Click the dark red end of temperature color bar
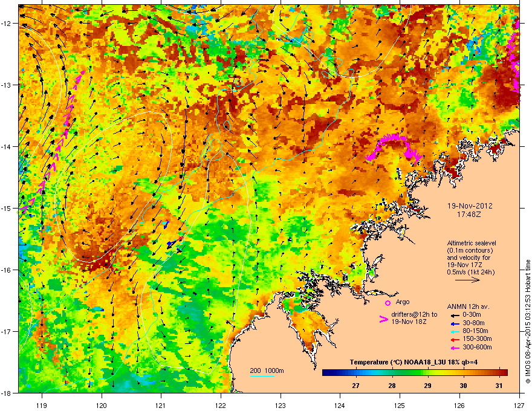 coord(504,372)
